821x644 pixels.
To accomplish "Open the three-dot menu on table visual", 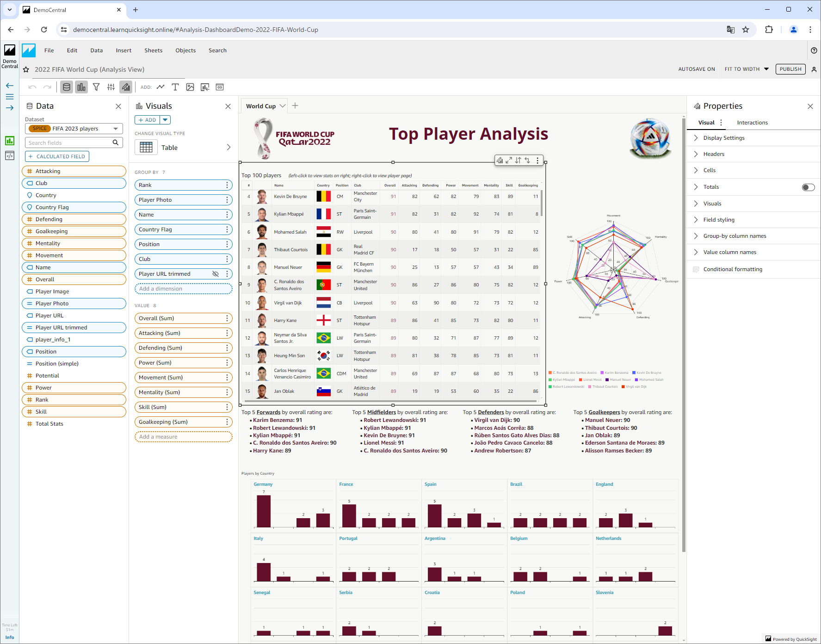I will pyautogui.click(x=537, y=160).
